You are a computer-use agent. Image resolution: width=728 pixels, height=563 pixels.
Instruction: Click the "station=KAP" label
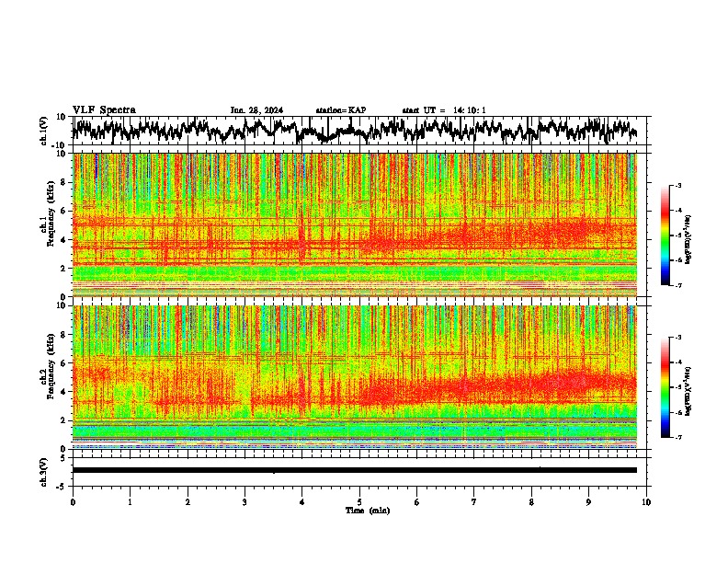[341, 110]
